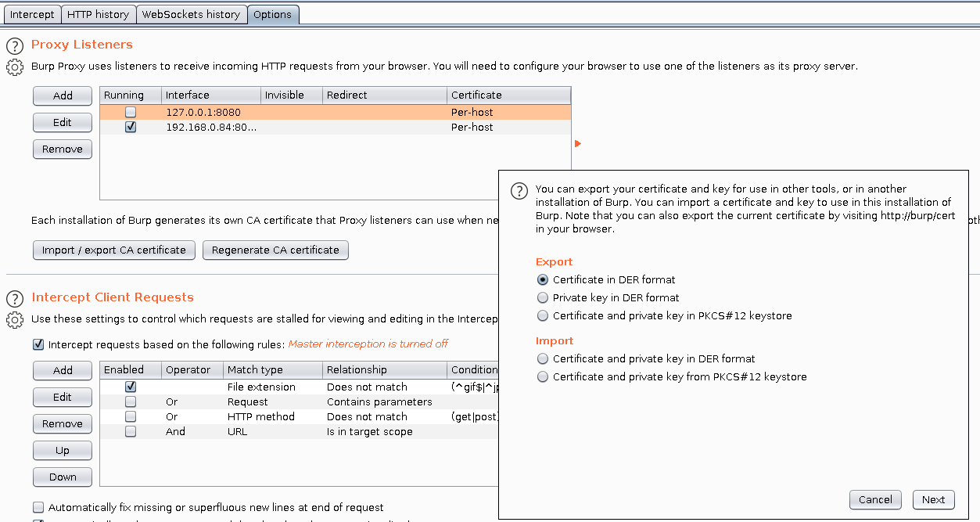Edit the selected intercept rule
The height and width of the screenshot is (522, 980).
click(x=63, y=397)
